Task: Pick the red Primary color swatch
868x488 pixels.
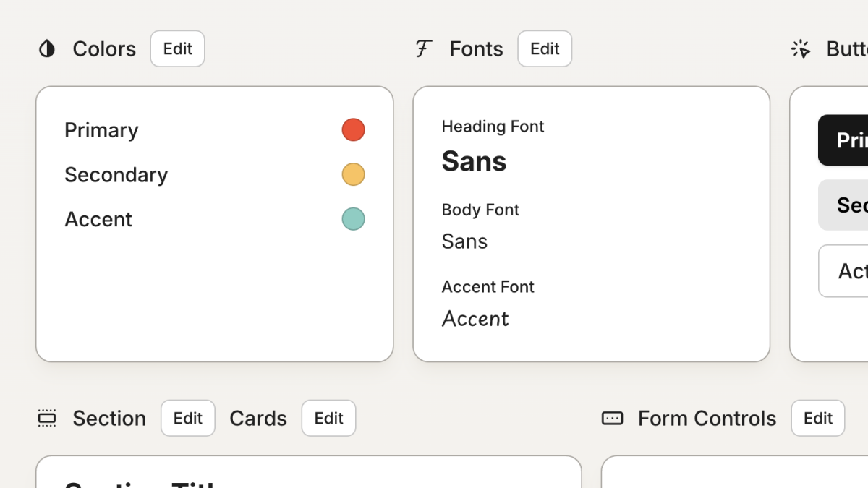Action: pos(353,130)
